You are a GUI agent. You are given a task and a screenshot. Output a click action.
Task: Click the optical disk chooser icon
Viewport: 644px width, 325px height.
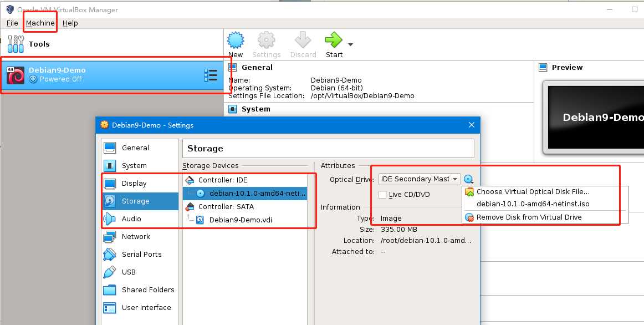pyautogui.click(x=468, y=180)
